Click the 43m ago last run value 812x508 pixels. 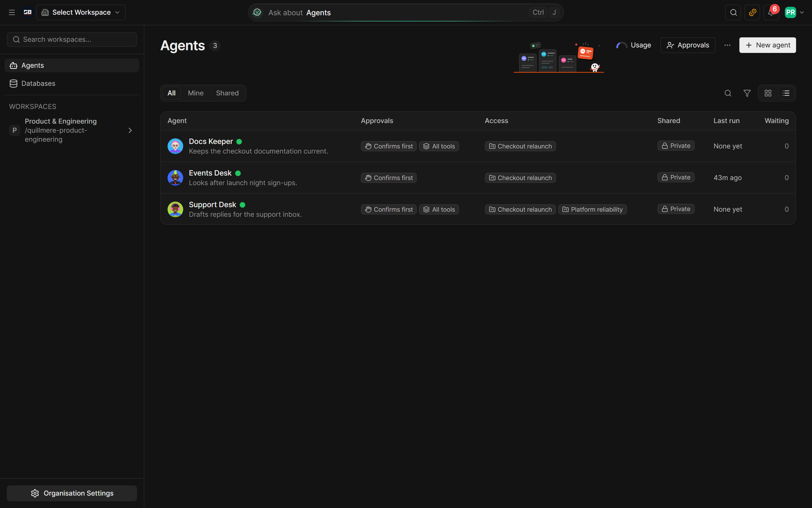pyautogui.click(x=727, y=178)
